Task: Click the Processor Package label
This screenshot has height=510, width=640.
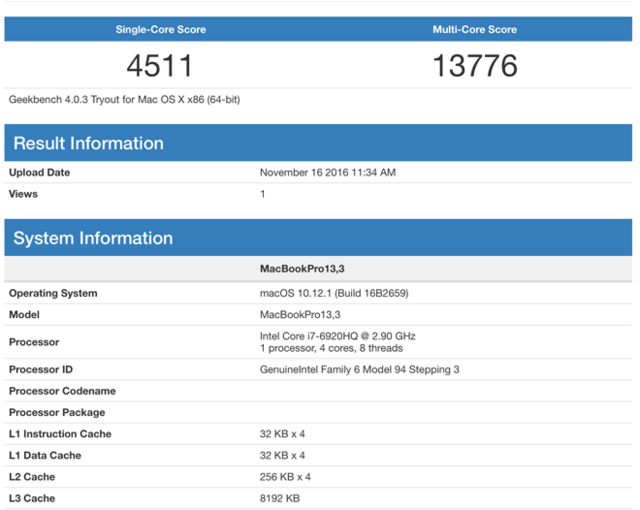Action: point(57,412)
